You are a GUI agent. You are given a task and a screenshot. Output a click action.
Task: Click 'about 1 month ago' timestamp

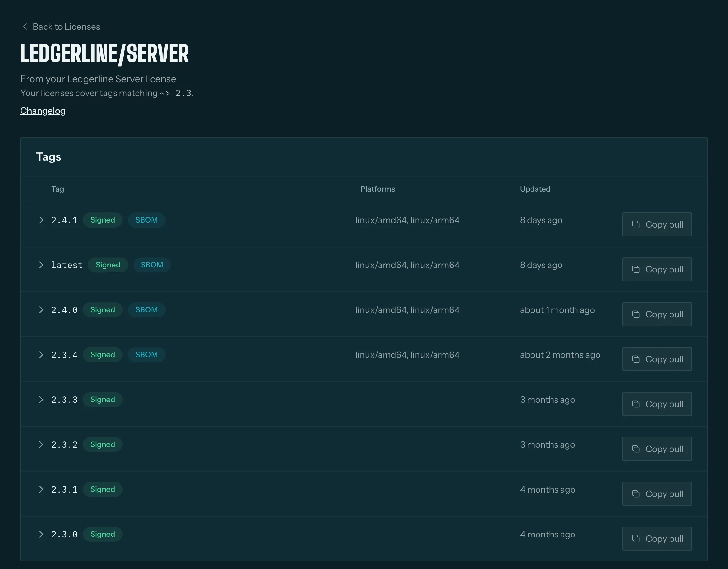[x=557, y=310]
